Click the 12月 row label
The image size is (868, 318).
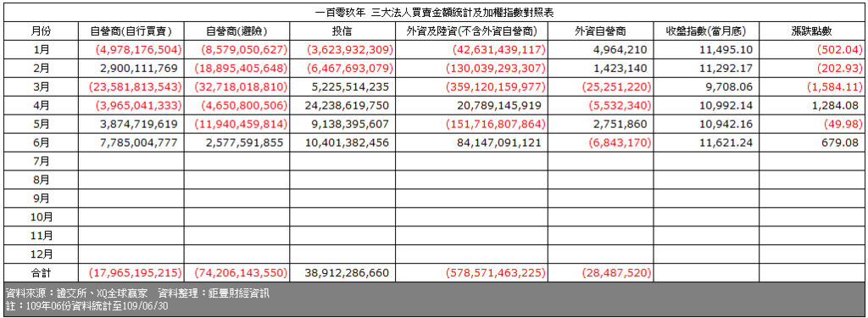pos(41,254)
